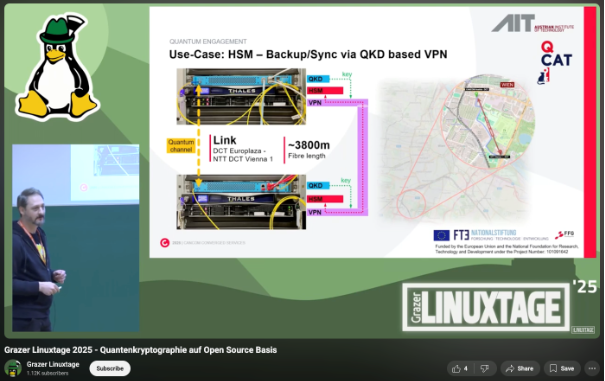Open the Share dialog

[519, 369]
